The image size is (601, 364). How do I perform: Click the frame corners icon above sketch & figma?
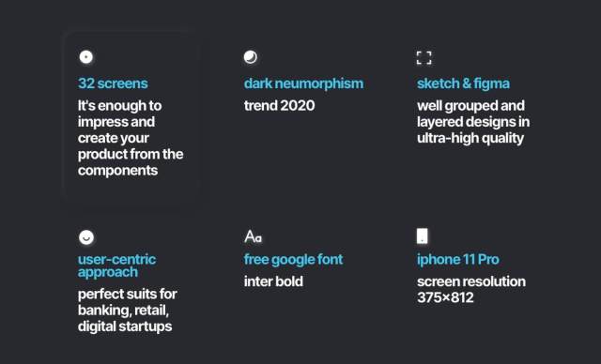(424, 58)
